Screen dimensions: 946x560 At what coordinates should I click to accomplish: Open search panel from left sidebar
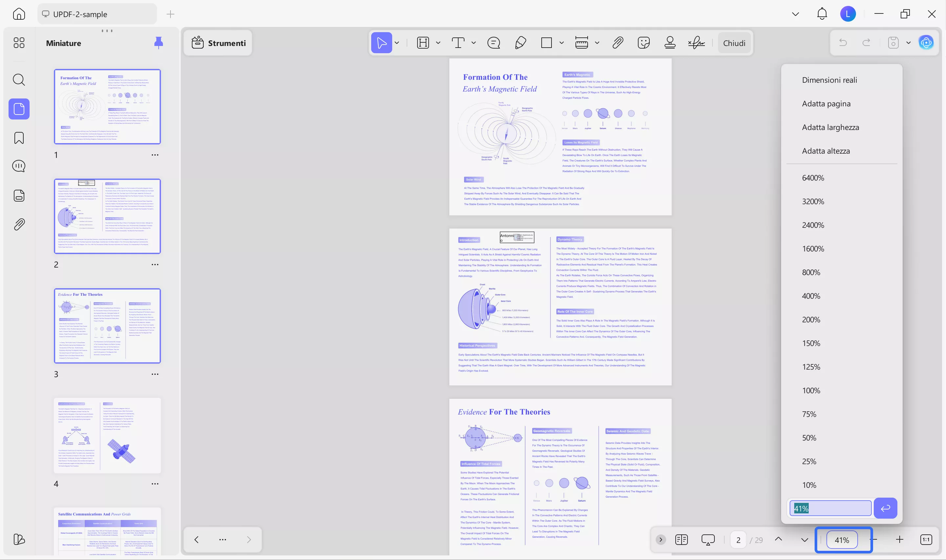[x=19, y=80]
